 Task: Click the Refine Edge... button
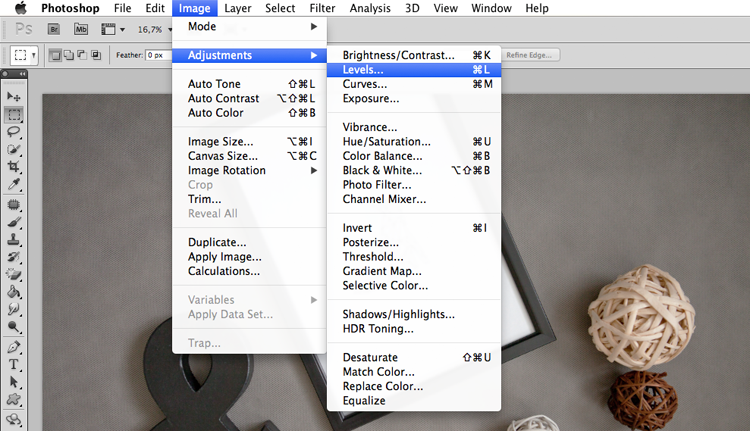[x=529, y=55]
